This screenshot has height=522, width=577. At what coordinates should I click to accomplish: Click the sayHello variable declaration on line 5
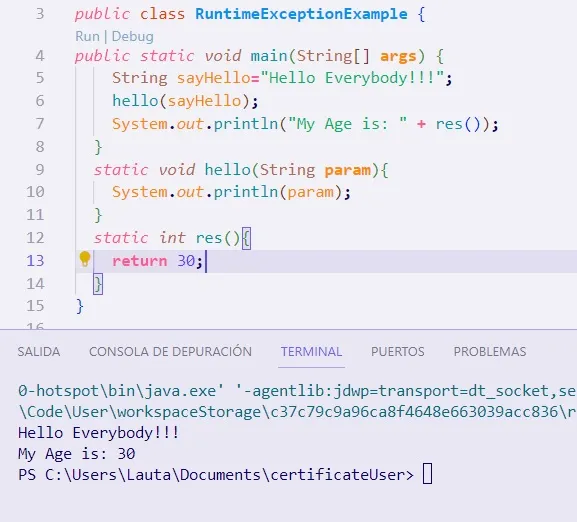tap(213, 78)
